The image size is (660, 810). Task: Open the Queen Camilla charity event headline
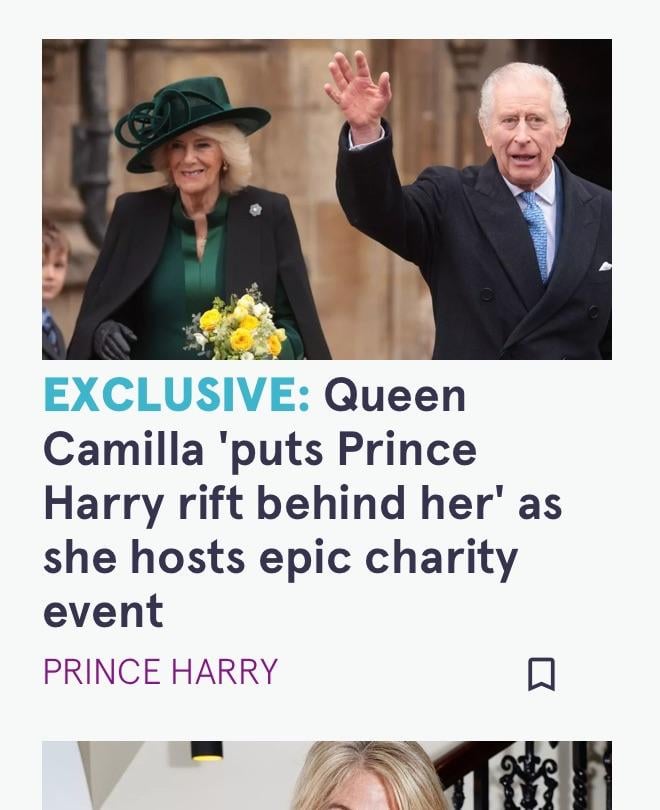(303, 502)
